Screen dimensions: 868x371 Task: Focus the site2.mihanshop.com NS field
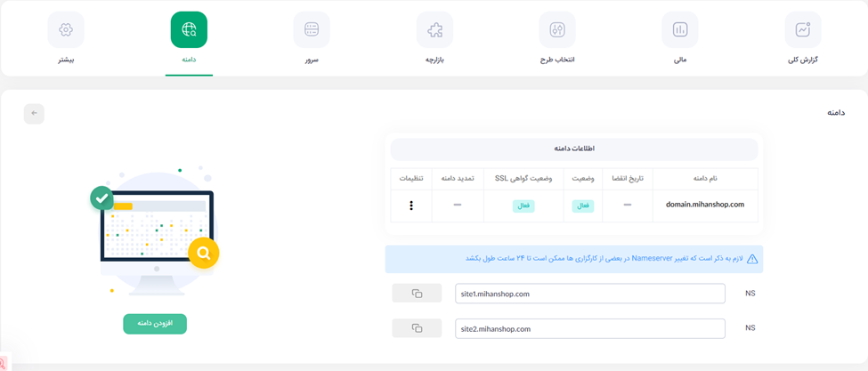590,328
